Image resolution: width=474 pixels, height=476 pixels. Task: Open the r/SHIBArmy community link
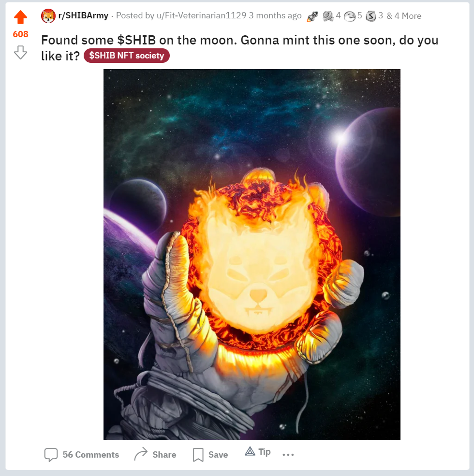coord(83,15)
